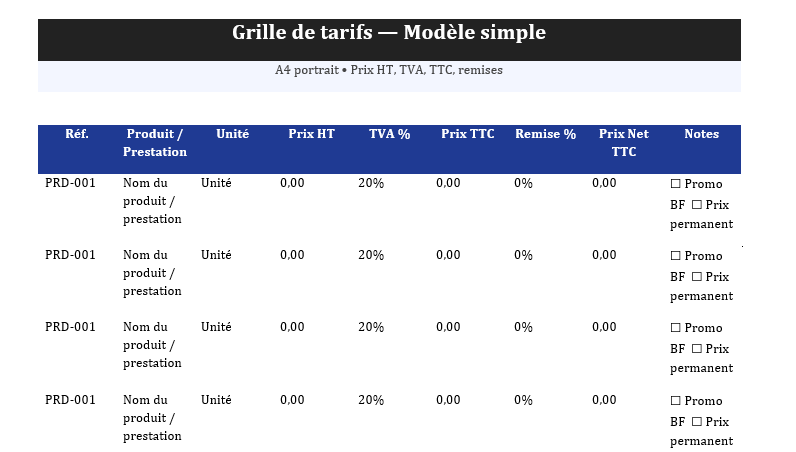Click the 'Produit / Prestation' header cell
Viewport: 796px width, 452px height.
[x=155, y=143]
